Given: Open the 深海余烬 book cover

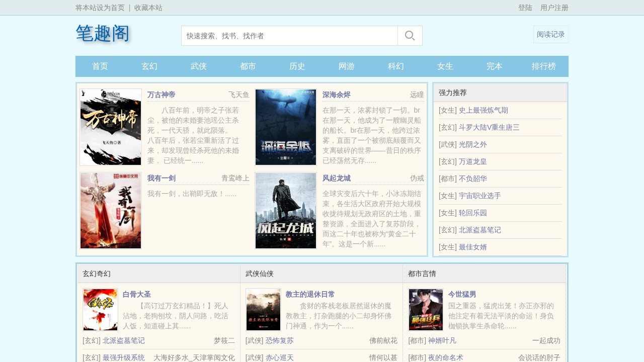Looking at the screenshot, I should pos(286,127).
